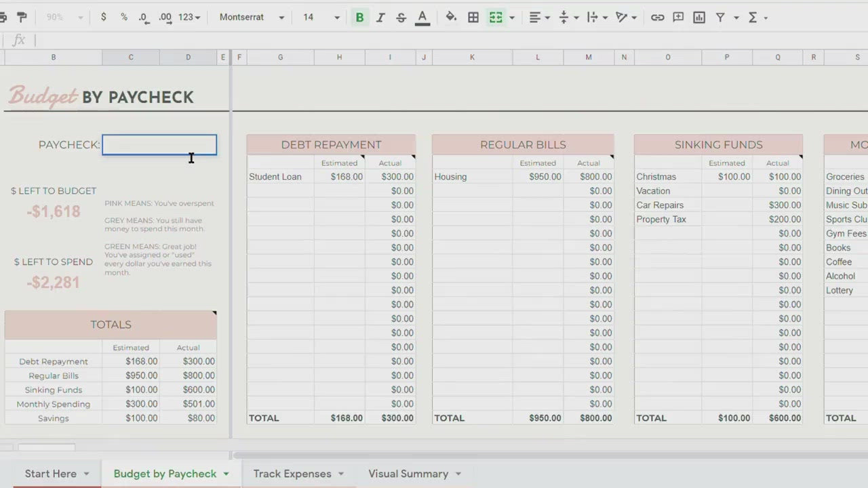Click the filter funnel icon
The width and height of the screenshot is (868, 488).
coord(720,17)
